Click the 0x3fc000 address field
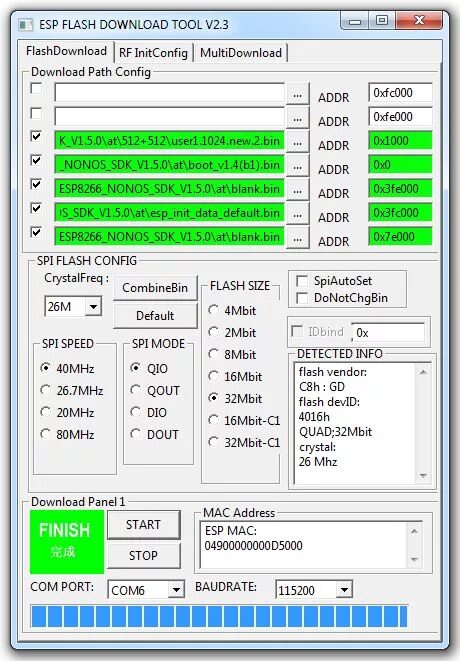 pos(400,212)
